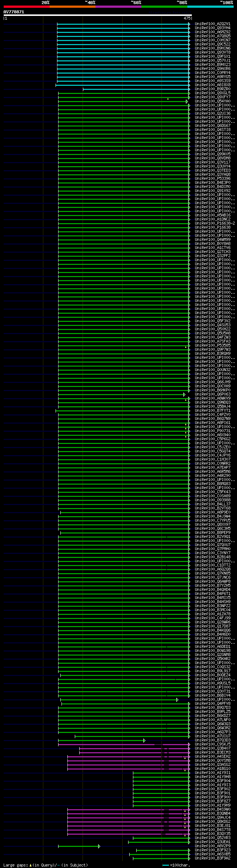Click the green segment of the identity legend
The height and width of the screenshot is (868, 237).
click(164, 7)
